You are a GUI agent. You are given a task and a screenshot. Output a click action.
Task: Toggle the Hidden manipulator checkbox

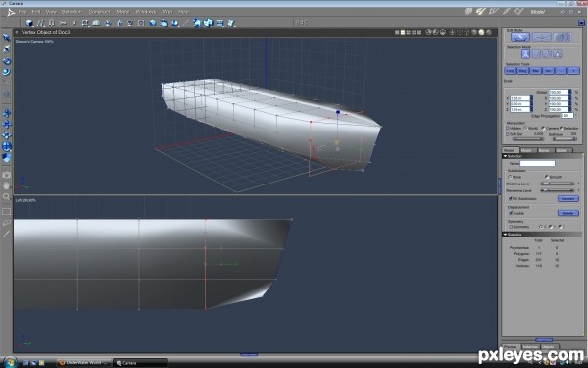tap(508, 128)
